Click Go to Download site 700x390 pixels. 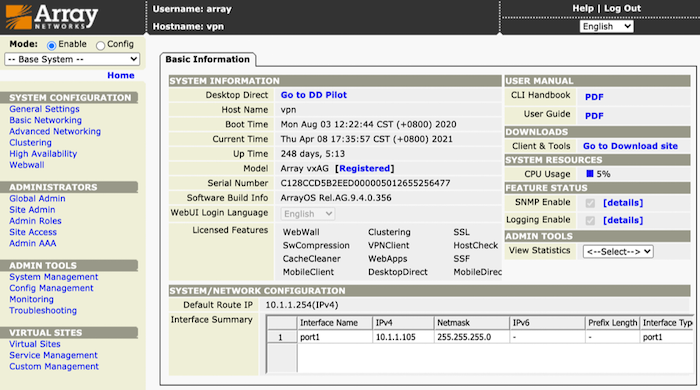coord(630,146)
